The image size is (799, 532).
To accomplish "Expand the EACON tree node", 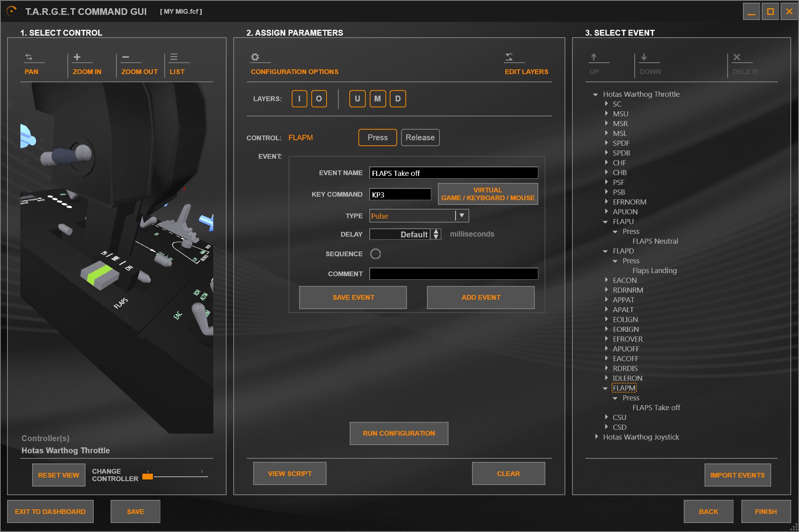I will point(606,280).
